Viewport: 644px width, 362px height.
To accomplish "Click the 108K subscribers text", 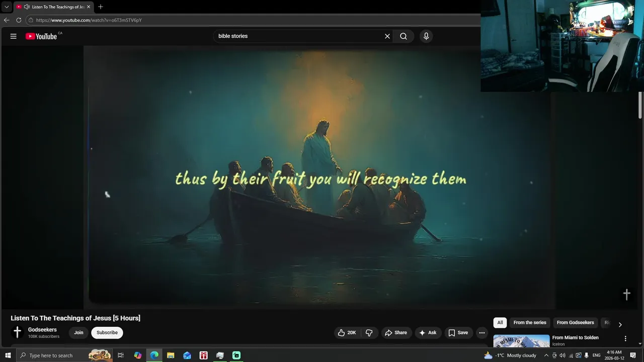I will 44,336.
